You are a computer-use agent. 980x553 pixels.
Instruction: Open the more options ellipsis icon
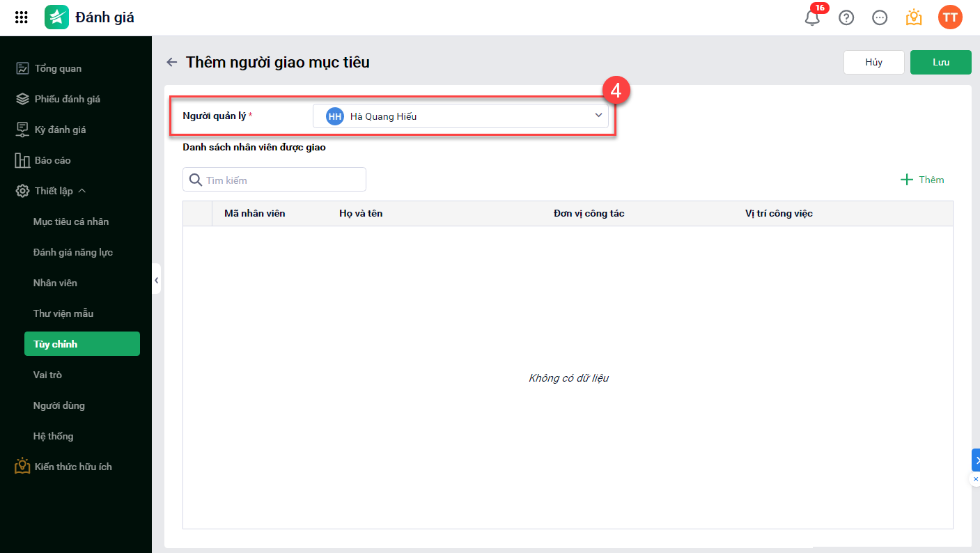[x=880, y=18]
